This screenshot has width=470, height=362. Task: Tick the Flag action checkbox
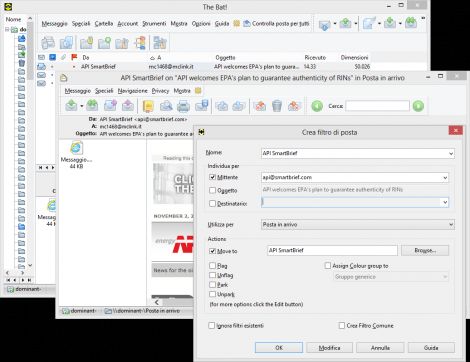tap(212, 265)
